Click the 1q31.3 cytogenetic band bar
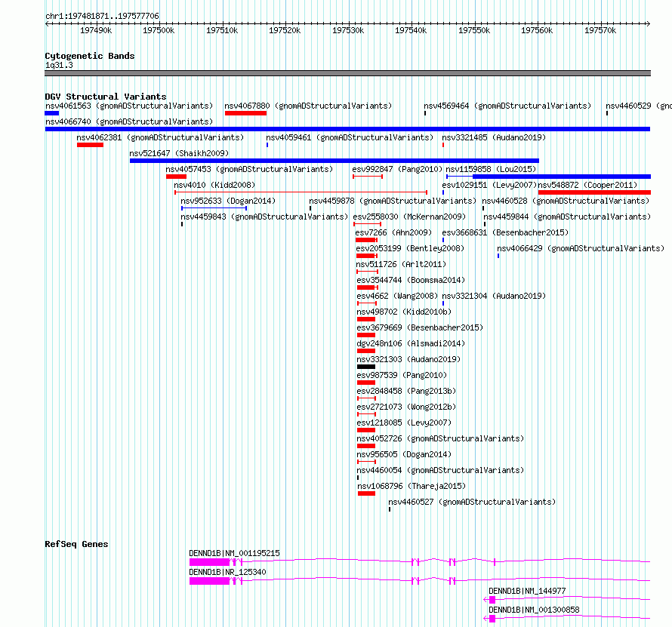The image size is (672, 627). coord(347,73)
